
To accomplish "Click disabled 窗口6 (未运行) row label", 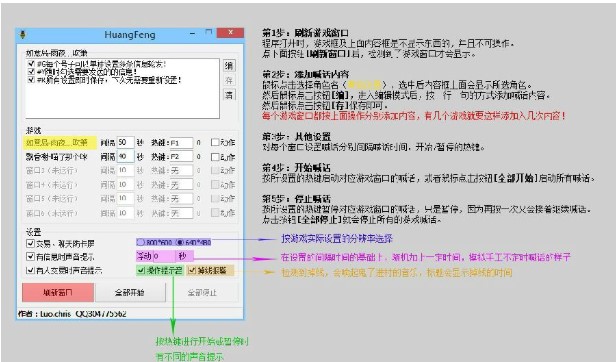I will point(51,213).
